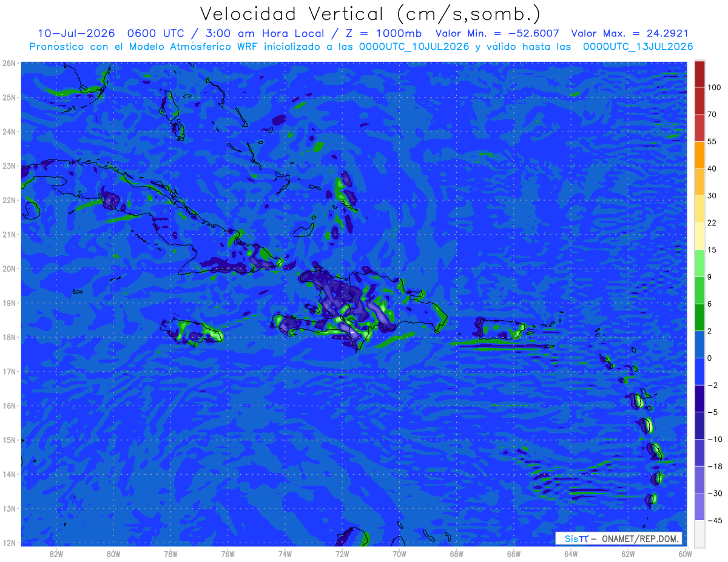Select the red swatch between 100 and 70
The height and width of the screenshot is (562, 728).
[699, 101]
